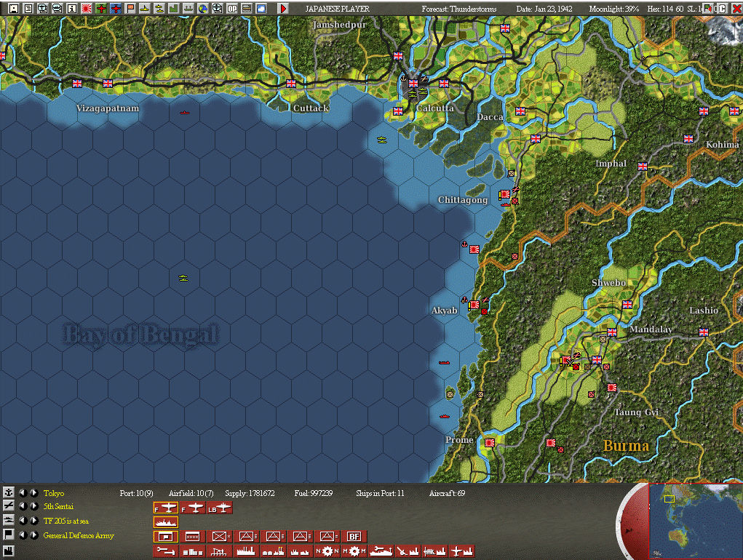
Task: Click the save game disk icon
Action: pyautogui.click(x=14, y=8)
